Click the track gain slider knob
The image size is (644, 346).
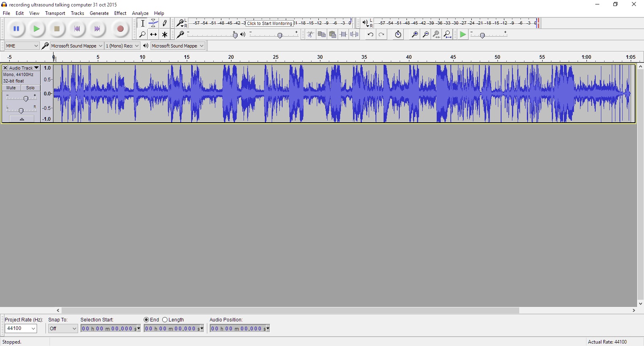tap(26, 99)
